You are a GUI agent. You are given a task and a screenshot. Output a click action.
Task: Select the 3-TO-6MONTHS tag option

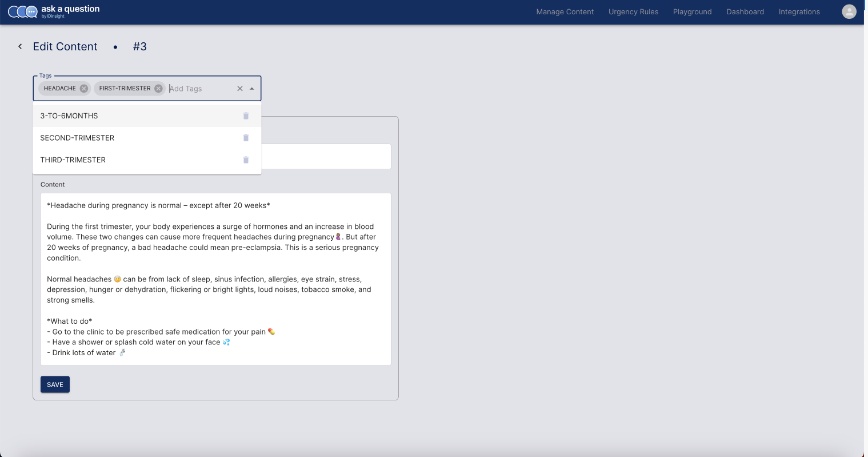tap(69, 116)
